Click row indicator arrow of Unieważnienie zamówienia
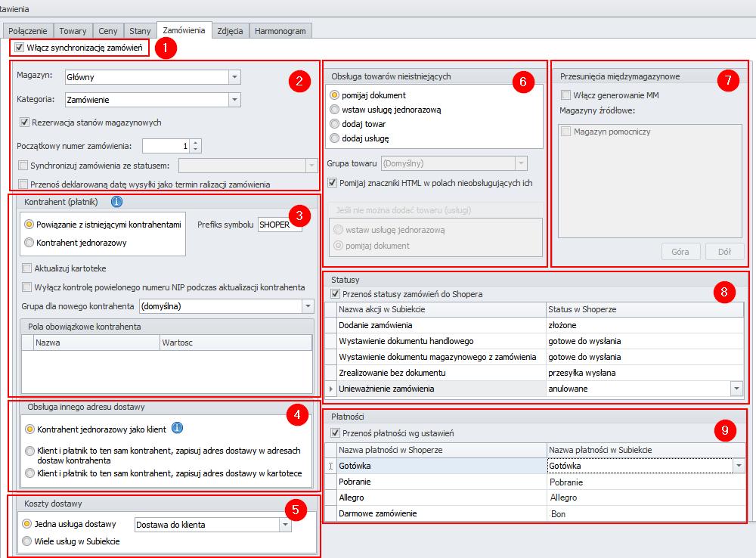The image size is (756, 558). click(331, 389)
